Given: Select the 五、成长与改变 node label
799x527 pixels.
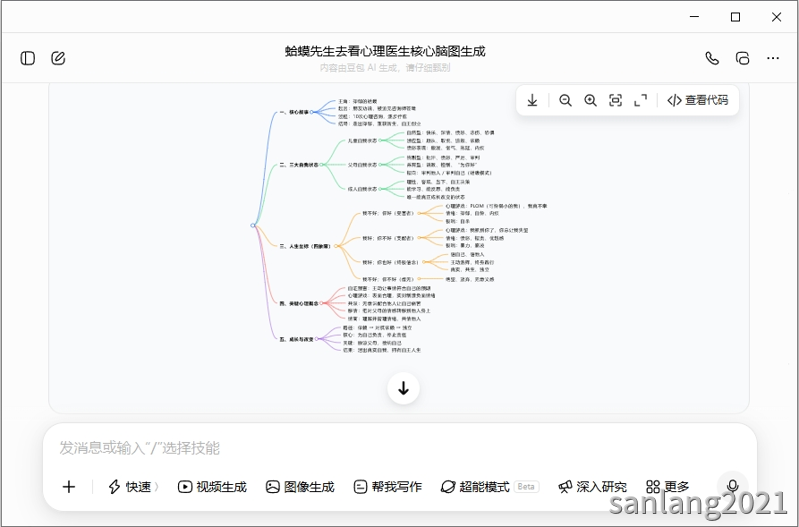Looking at the screenshot, I should tap(297, 339).
